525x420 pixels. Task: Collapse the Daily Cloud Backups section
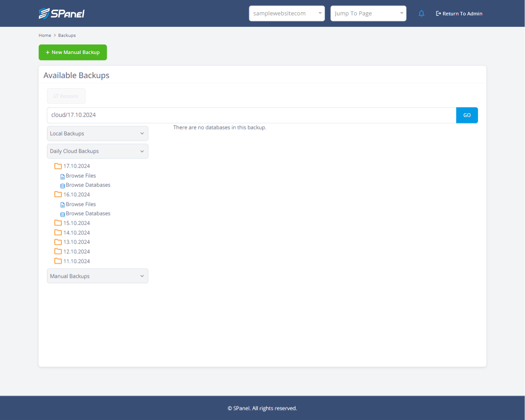[97, 151]
